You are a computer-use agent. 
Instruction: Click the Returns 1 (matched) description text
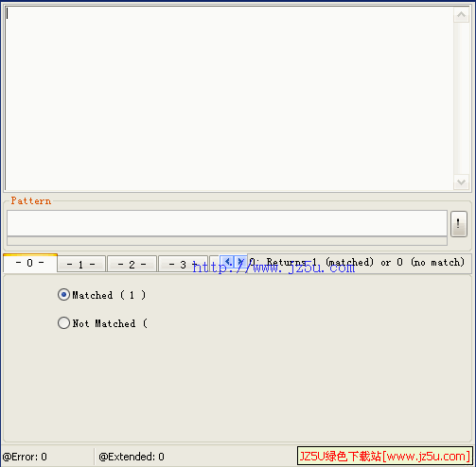[357, 262]
